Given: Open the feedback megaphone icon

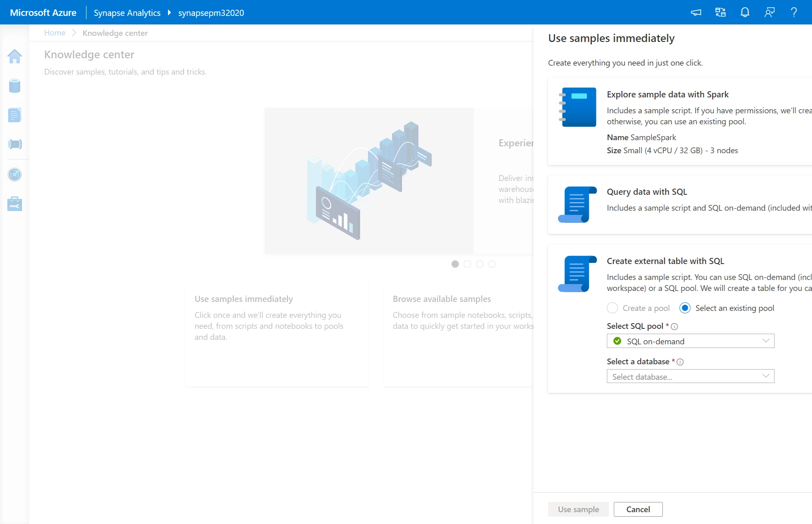Looking at the screenshot, I should [696, 12].
